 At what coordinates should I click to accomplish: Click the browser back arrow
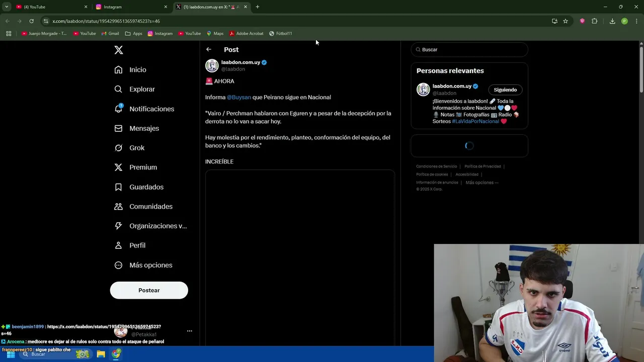pyautogui.click(x=7, y=21)
